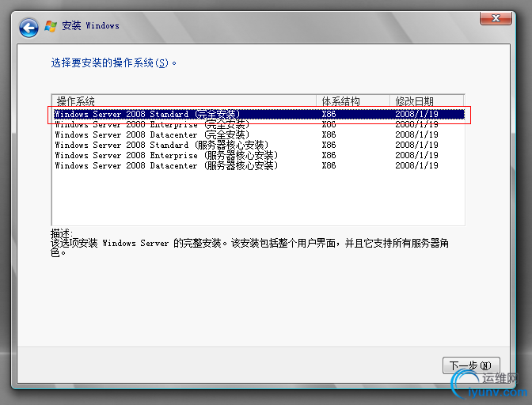The height and width of the screenshot is (405, 532).
Task: Select Windows Server 2008 Standard (服务器核心安装)
Action: click(259, 145)
